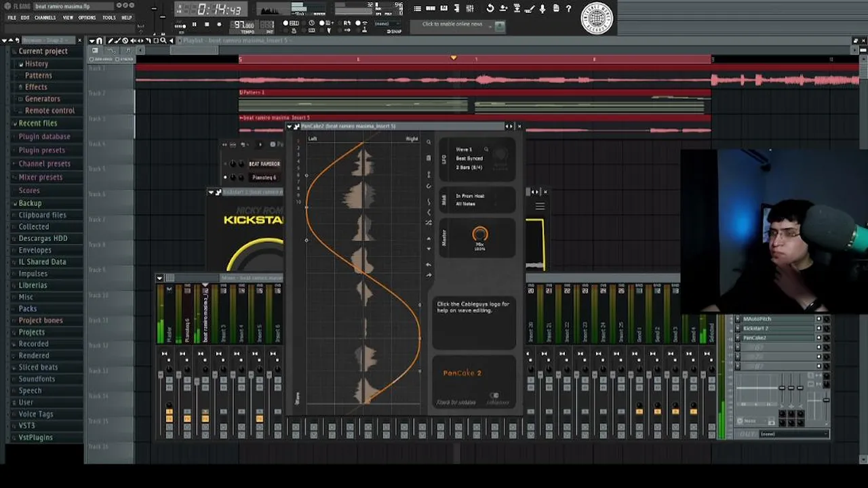Open the browser options dropdown arrow

tap(4, 41)
